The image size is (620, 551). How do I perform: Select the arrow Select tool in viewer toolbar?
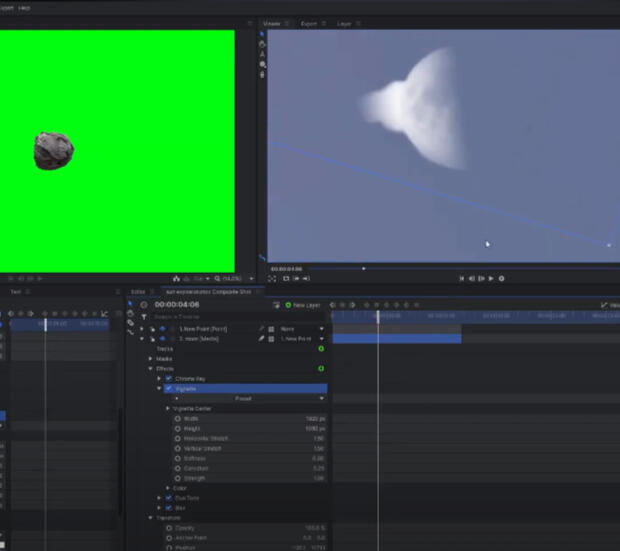click(262, 35)
